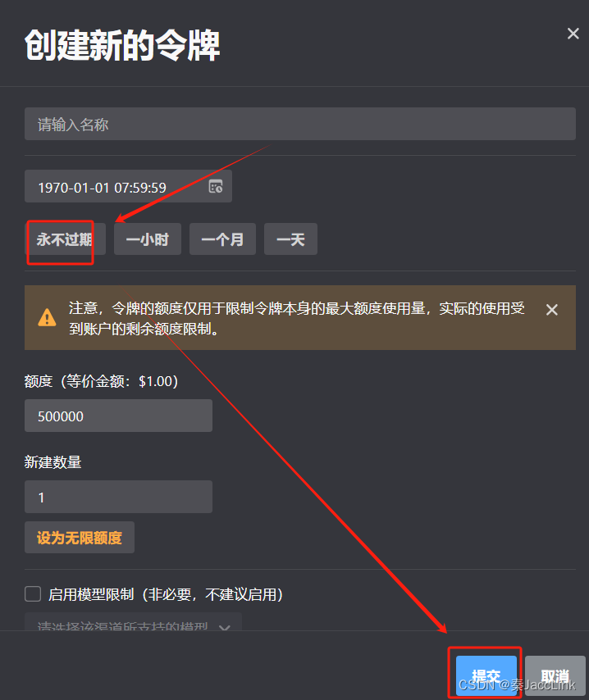589x700 pixels.
Task: Click 设为无限额度 button
Action: 80,538
